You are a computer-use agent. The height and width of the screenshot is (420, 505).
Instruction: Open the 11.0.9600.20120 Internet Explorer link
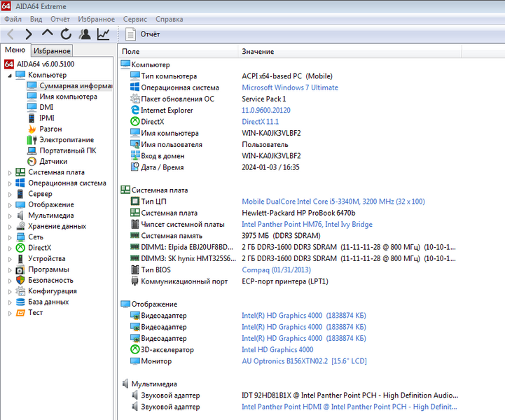(x=266, y=111)
